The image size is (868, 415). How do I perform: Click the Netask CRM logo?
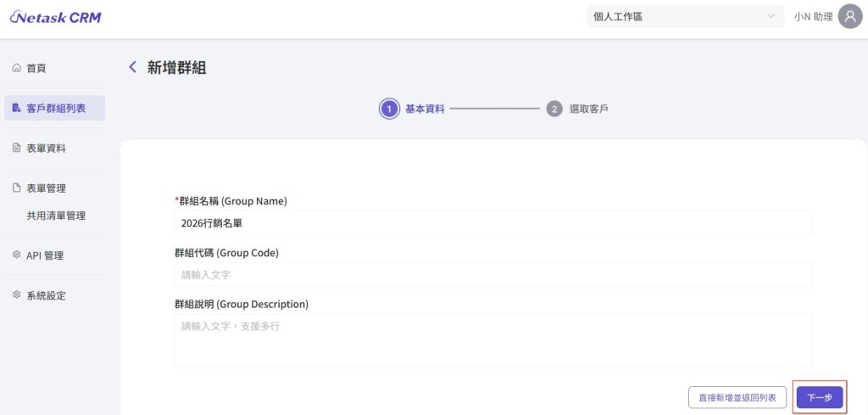(55, 17)
